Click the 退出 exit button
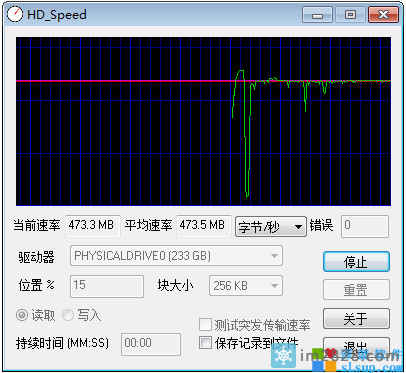The width and height of the screenshot is (406, 373). coord(356,347)
